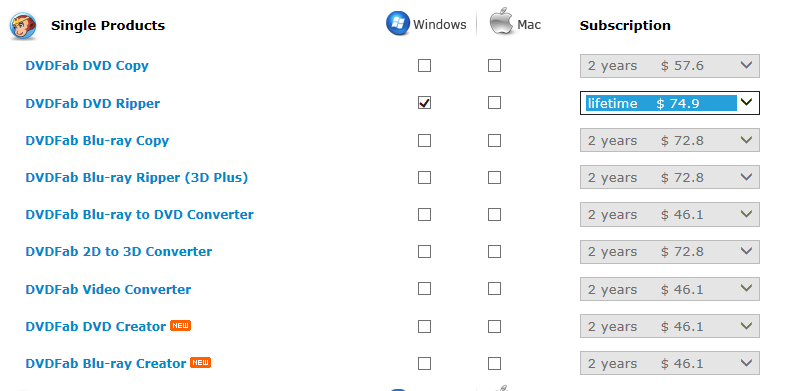Uncheck Windows for DVDFab DVD Ripper

click(x=424, y=103)
